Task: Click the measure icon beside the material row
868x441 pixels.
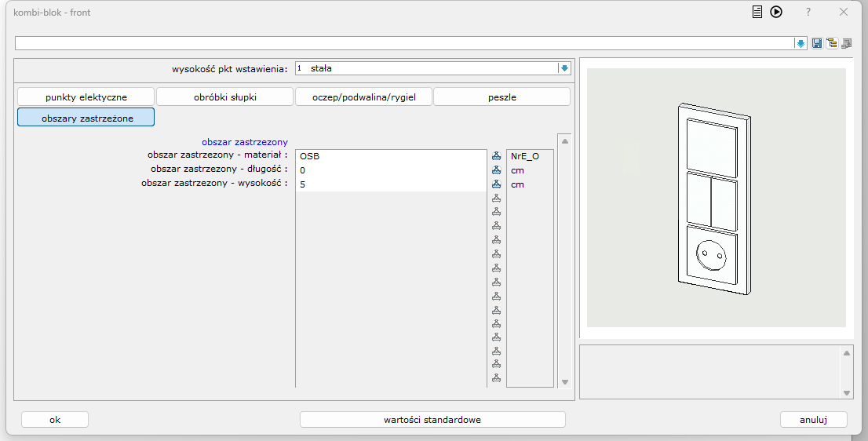Action: point(496,156)
